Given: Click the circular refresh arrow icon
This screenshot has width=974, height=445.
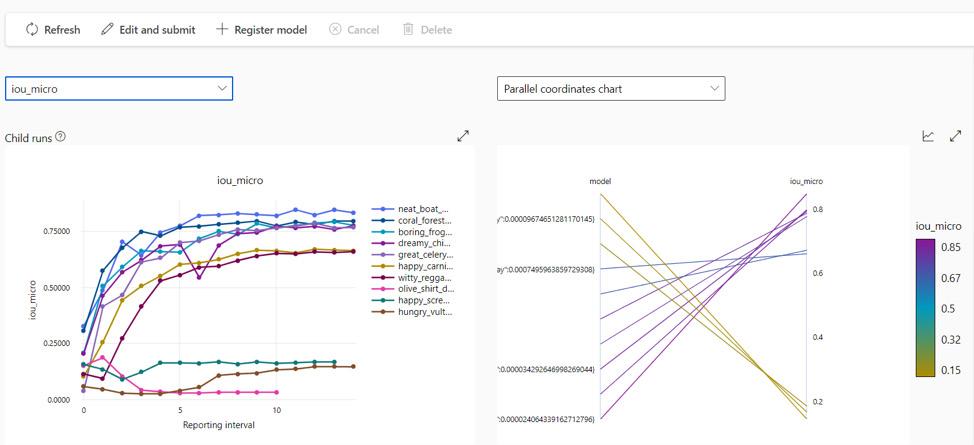Looking at the screenshot, I should click(x=32, y=29).
